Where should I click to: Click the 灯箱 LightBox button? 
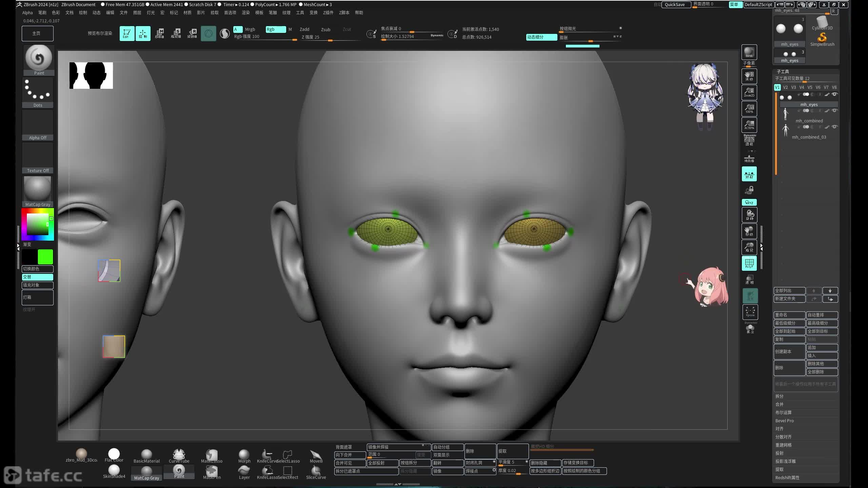[x=37, y=297]
